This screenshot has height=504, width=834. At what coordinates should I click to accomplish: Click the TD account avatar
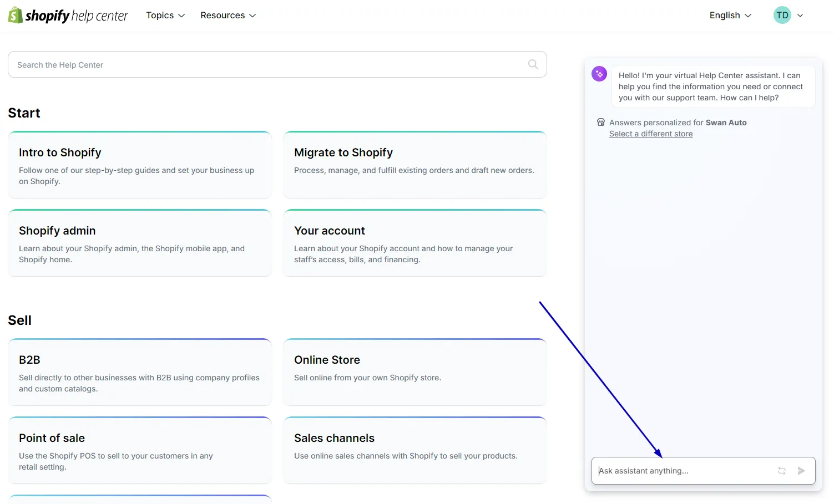[x=782, y=16]
